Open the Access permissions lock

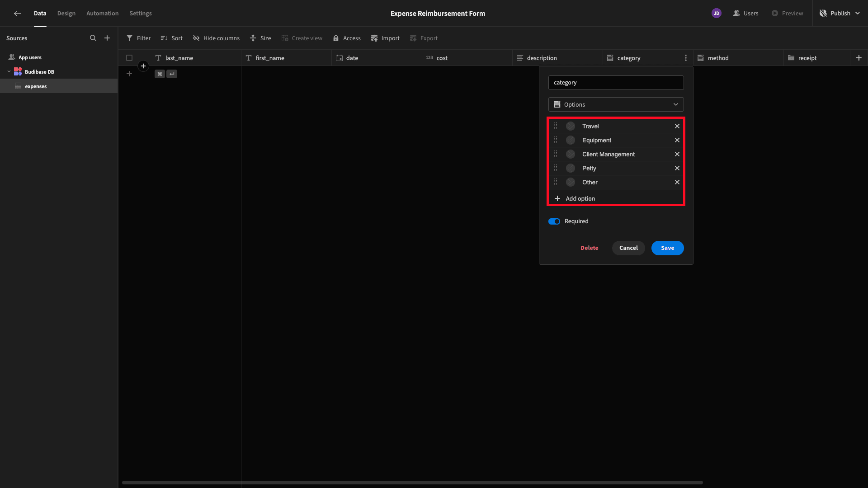click(x=347, y=38)
